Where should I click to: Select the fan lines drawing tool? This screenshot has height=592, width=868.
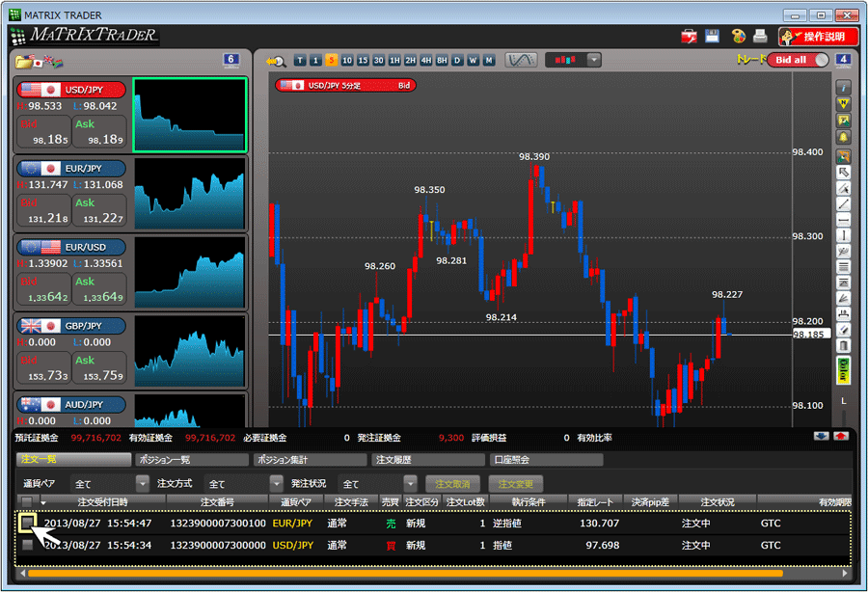843,299
